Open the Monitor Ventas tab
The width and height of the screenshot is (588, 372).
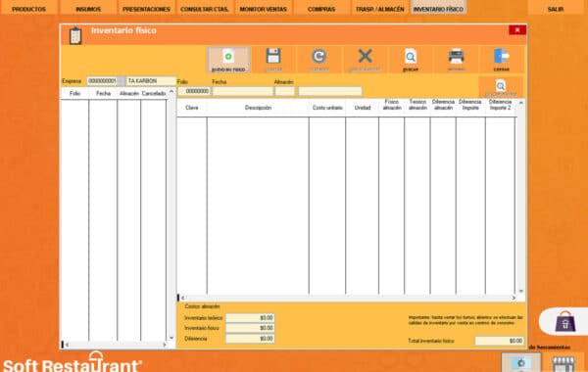pos(264,8)
